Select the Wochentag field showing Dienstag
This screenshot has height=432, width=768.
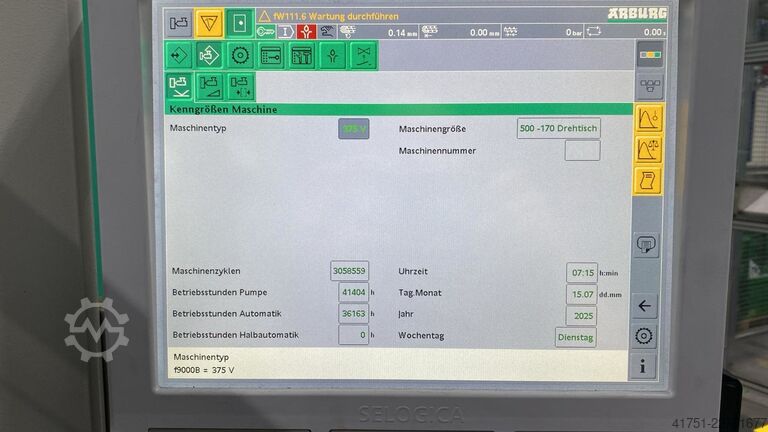[576, 337]
